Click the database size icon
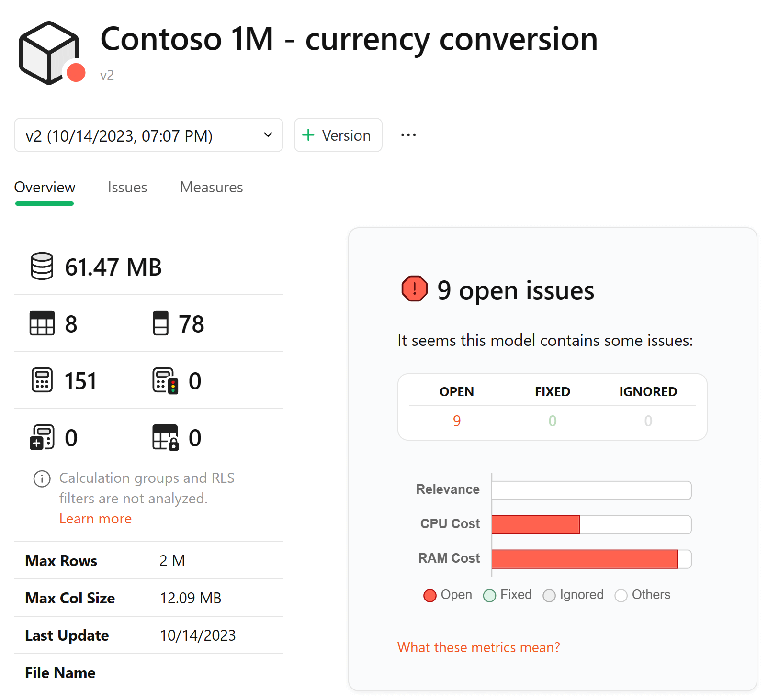 click(42, 266)
